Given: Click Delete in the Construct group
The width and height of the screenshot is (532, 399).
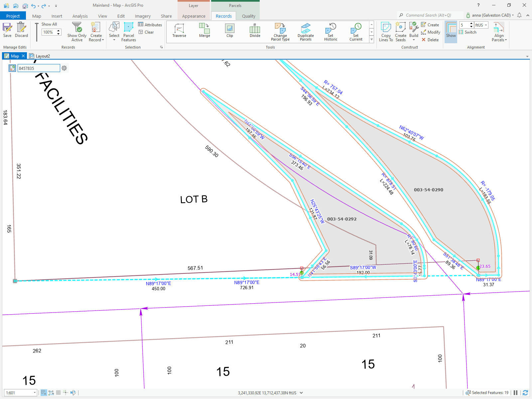Looking at the screenshot, I should 430,40.
